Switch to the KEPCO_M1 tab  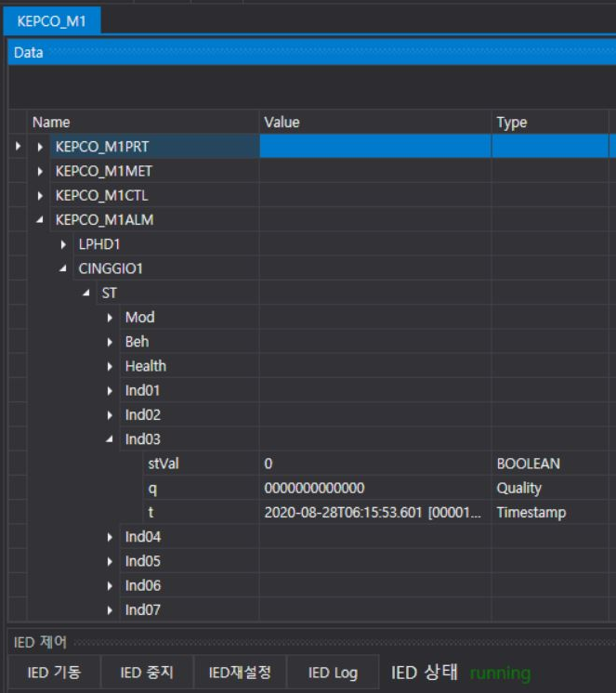[x=51, y=20]
